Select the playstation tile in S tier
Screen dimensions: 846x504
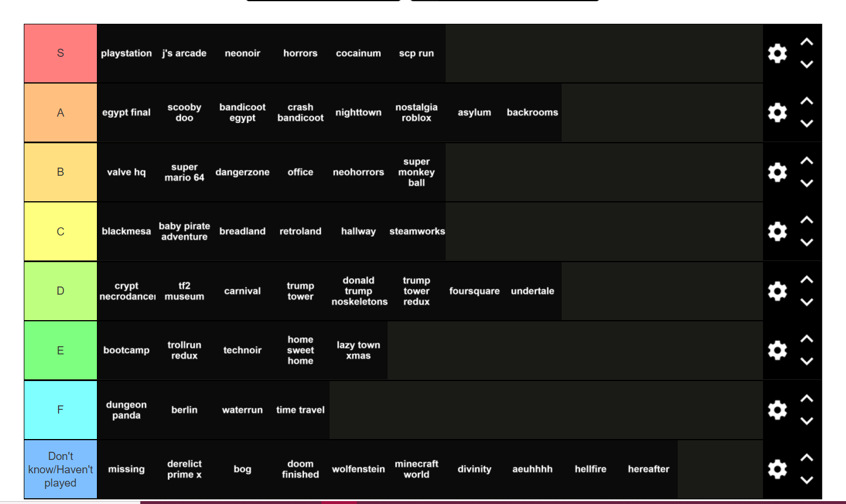click(126, 53)
